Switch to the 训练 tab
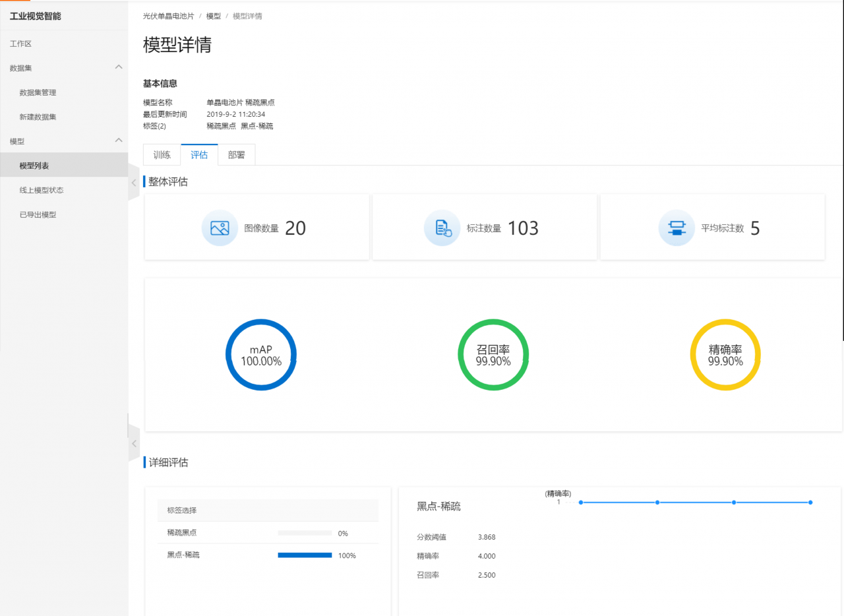Image resolution: width=844 pixels, height=616 pixels. 162,155
